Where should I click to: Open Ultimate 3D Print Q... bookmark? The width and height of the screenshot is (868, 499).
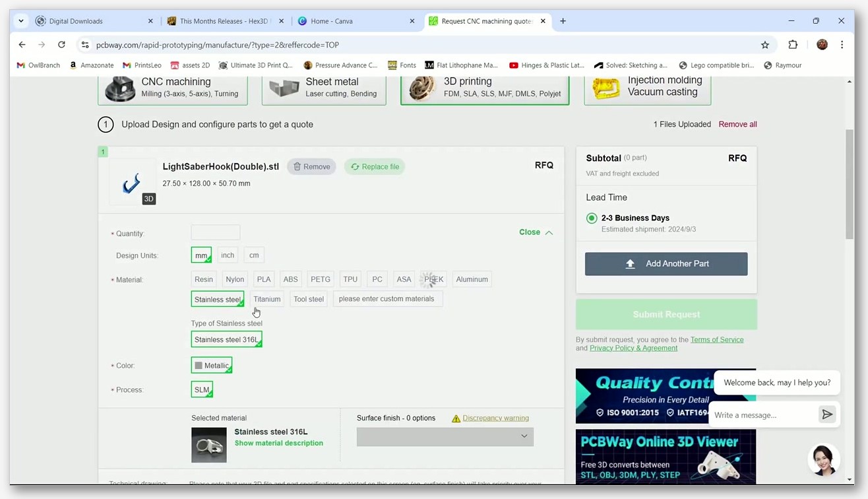pos(256,65)
